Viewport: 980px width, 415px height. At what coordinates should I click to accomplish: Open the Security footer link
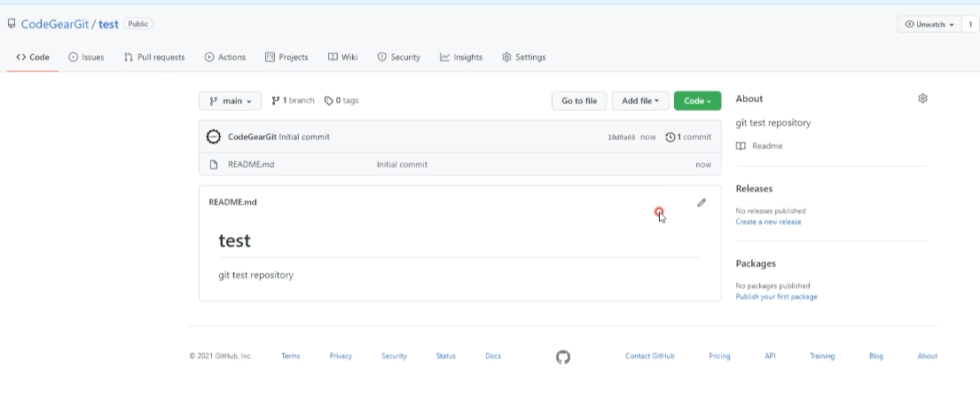pos(394,356)
